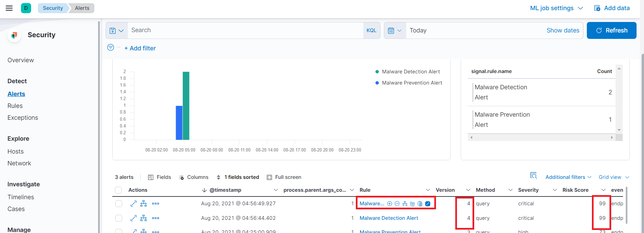
Task: Toggle Malware Prevention Alert legend swatch
Action: click(x=377, y=83)
